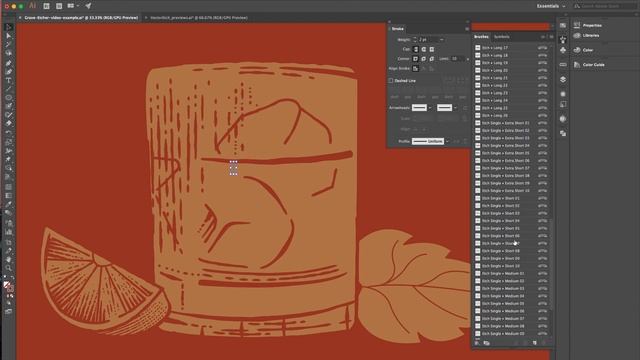Select the Curvature tool
Screen dimensions: 640x360
[x=9, y=71]
